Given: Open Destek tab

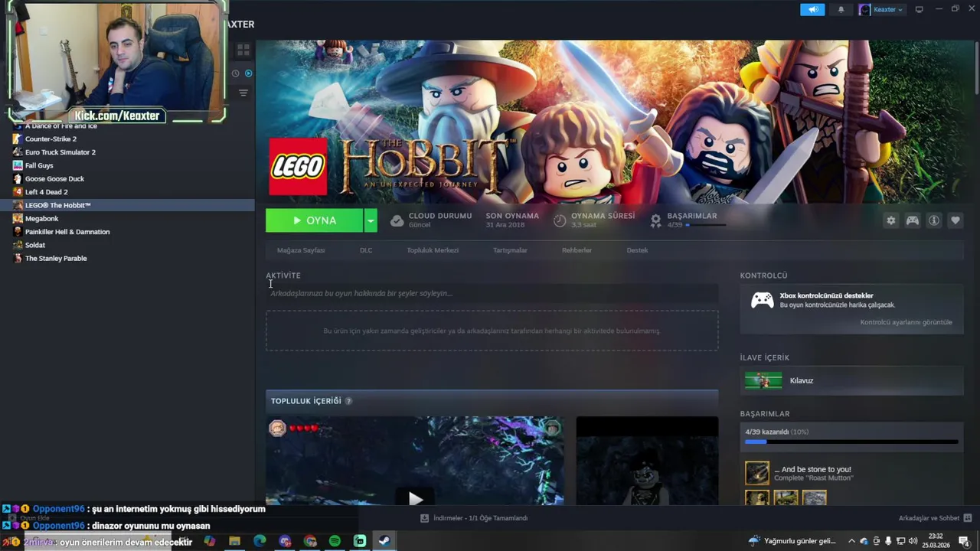Looking at the screenshot, I should click(x=637, y=250).
